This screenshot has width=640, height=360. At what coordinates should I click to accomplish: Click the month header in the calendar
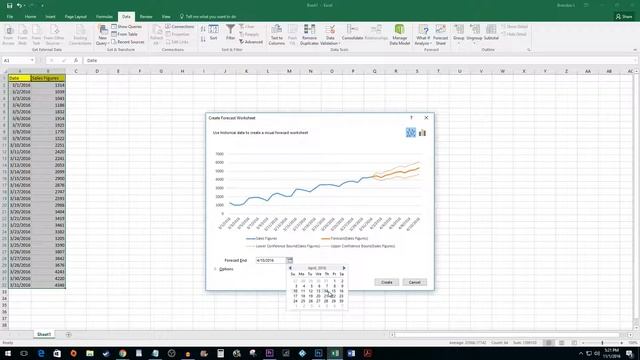[317, 268]
